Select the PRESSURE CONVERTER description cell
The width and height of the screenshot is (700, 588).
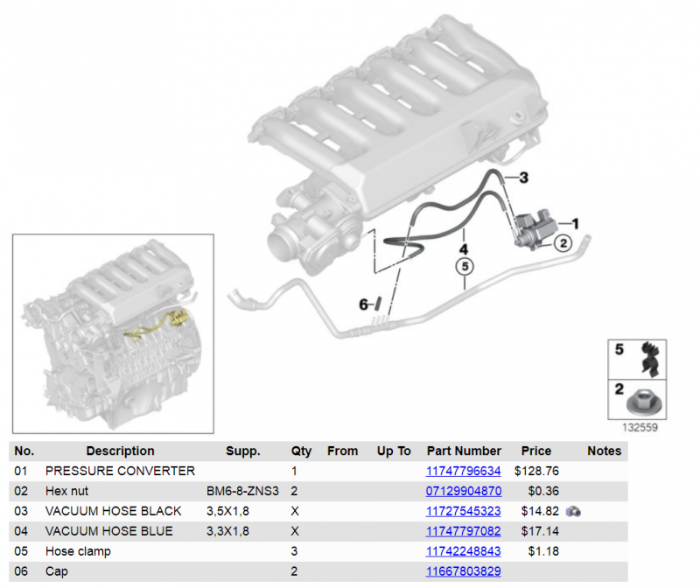120,471
